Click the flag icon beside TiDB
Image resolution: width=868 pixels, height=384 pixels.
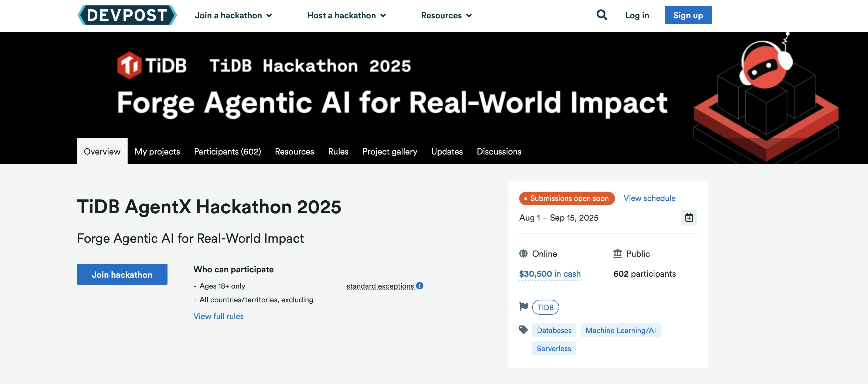[x=524, y=307]
